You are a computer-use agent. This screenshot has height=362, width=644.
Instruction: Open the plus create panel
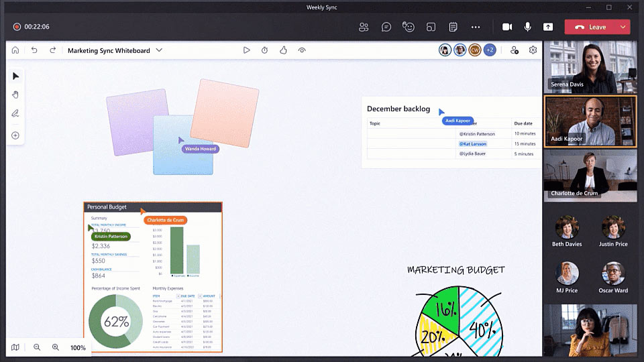(15, 135)
